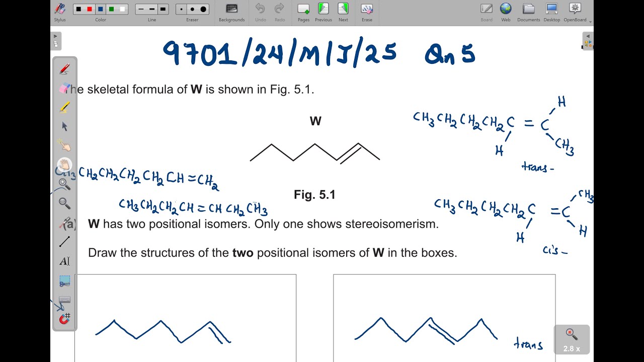
Task: Pick the white pen color
Action: 123,9
